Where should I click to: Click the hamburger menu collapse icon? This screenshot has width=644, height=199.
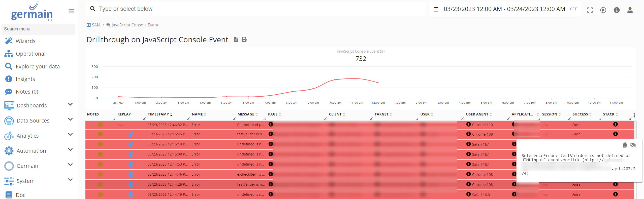71,11
